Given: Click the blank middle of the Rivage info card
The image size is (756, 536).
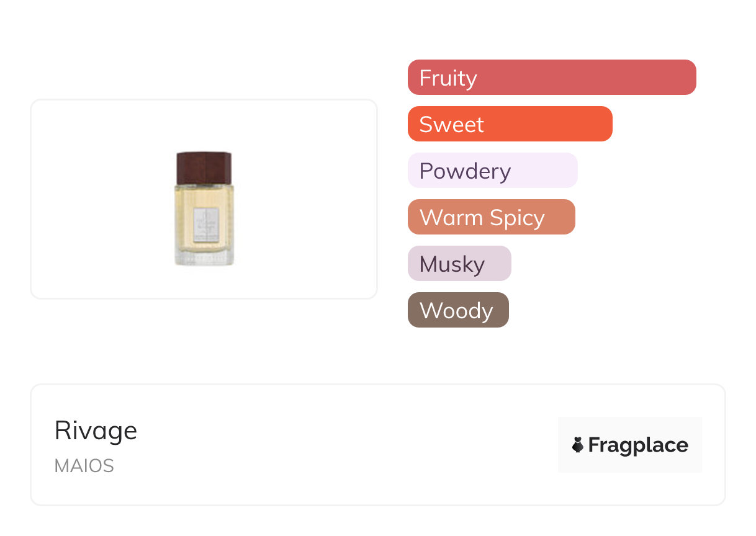Looking at the screenshot, I should point(348,445).
